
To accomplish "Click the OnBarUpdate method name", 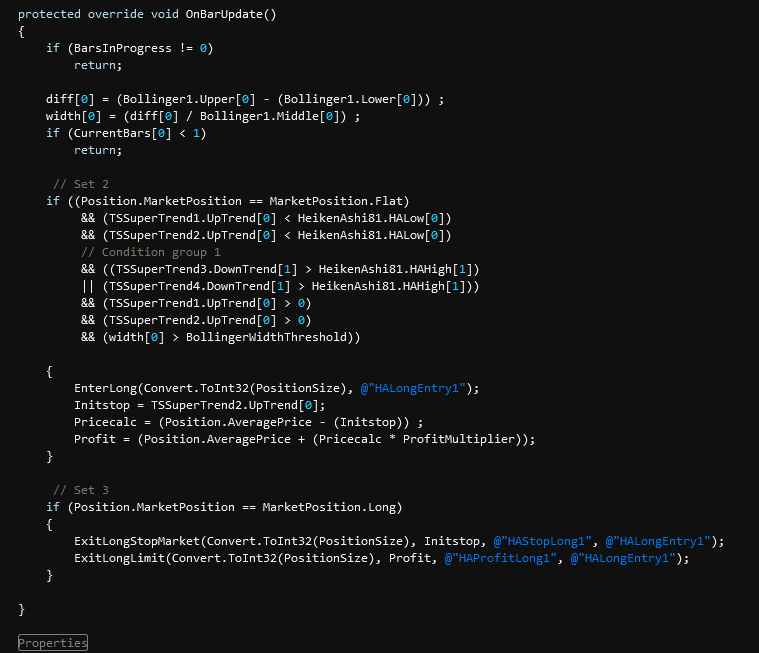I will point(224,14).
